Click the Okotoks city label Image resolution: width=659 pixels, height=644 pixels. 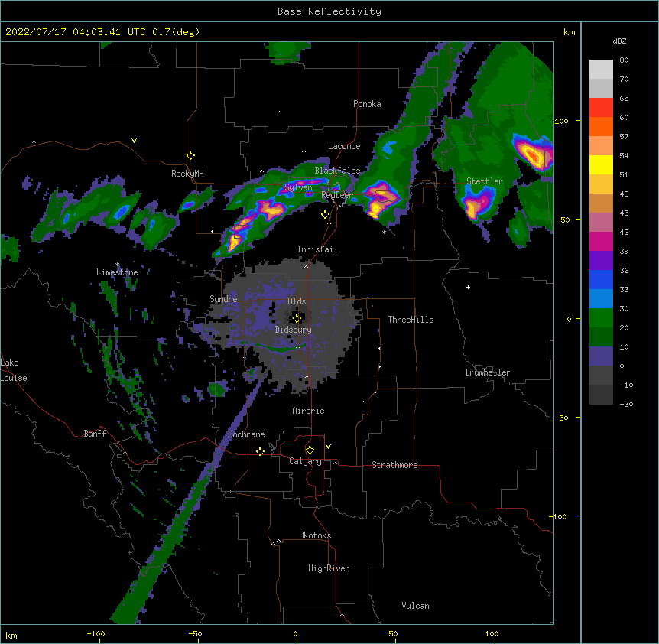point(315,535)
